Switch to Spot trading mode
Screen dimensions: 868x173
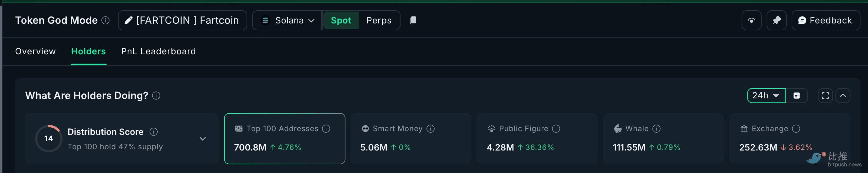(341, 21)
